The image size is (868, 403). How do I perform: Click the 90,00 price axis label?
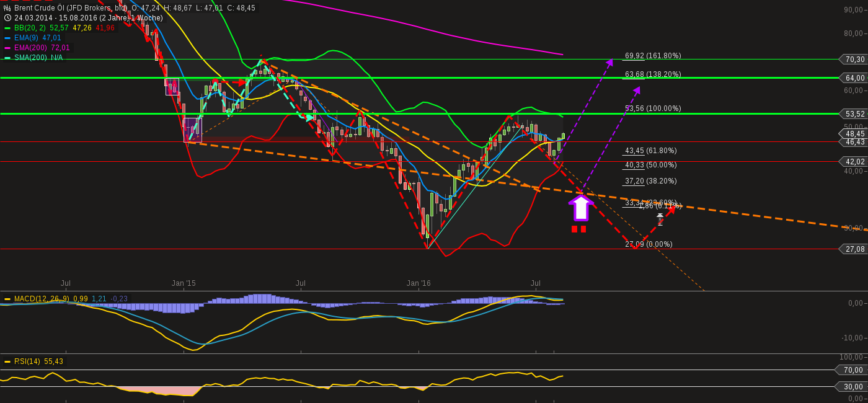pyautogui.click(x=854, y=10)
